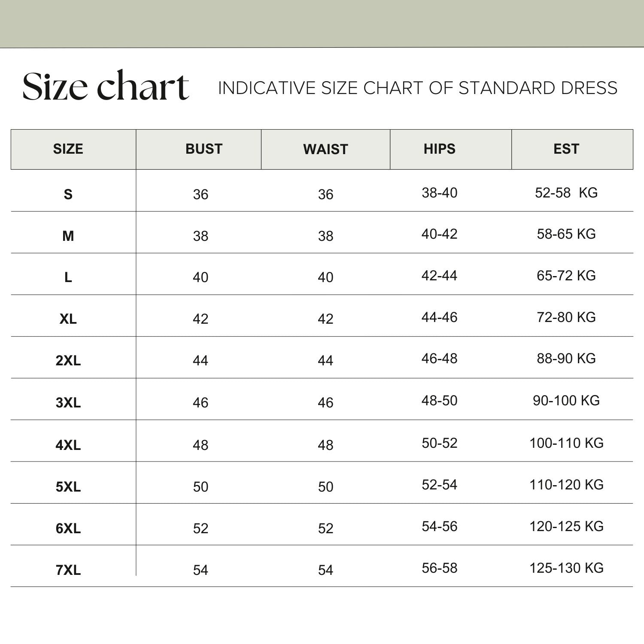Select the hips range 52-54 cell
This screenshot has height=644, width=644.
pyautogui.click(x=439, y=485)
